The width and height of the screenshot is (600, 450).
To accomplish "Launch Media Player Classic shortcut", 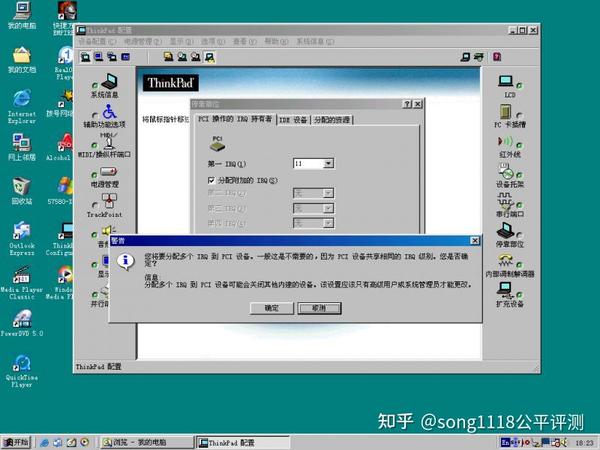I will pyautogui.click(x=22, y=275).
